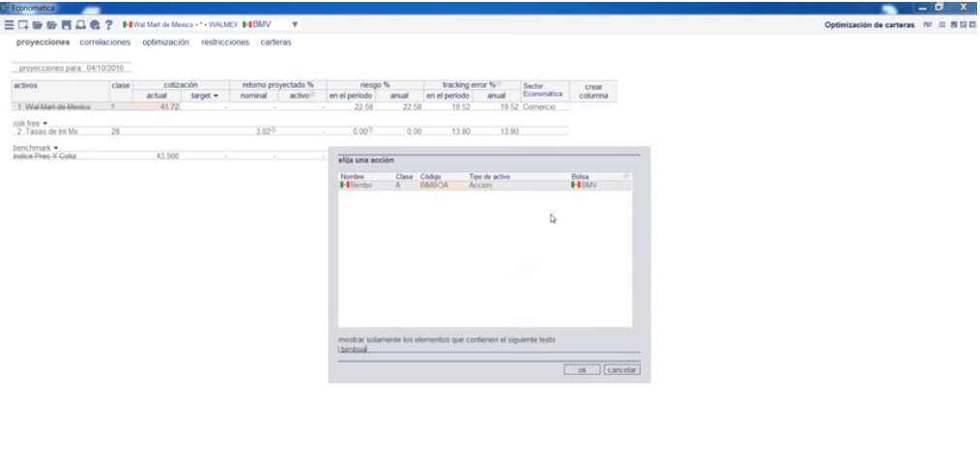Screen dimensions: 980x469
Task: Click the laptop screen icon in toolbar
Action: 78,24
